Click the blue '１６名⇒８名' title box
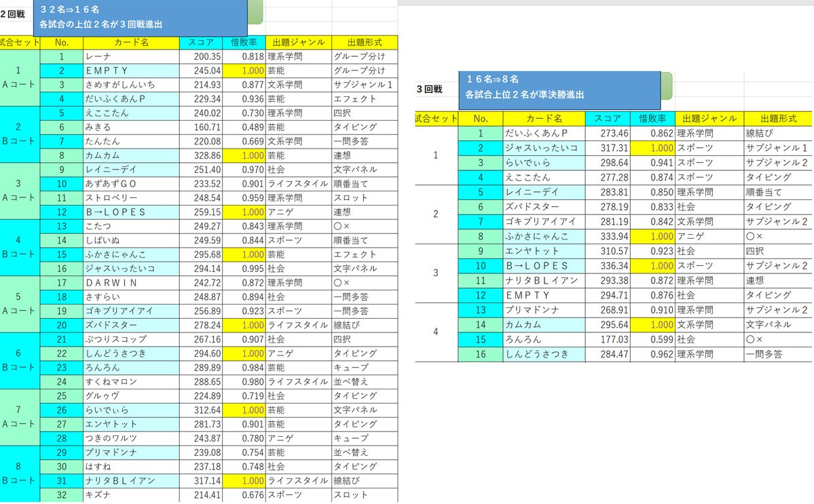The height and width of the screenshot is (504, 814). 559,89
